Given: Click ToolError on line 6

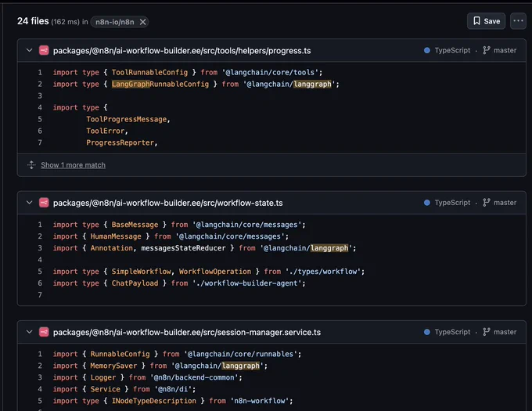Looking at the screenshot, I should pyautogui.click(x=105, y=131).
